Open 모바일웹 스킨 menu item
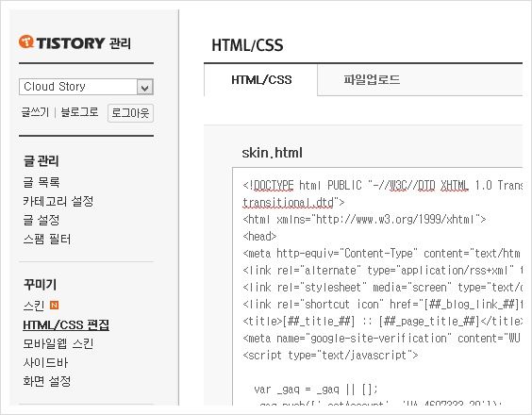Image resolution: width=532 pixels, height=415 pixels. coord(58,343)
